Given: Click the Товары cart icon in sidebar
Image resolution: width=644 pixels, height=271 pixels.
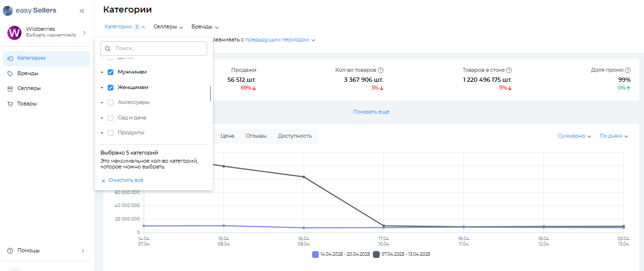Looking at the screenshot, I should click(x=10, y=104).
